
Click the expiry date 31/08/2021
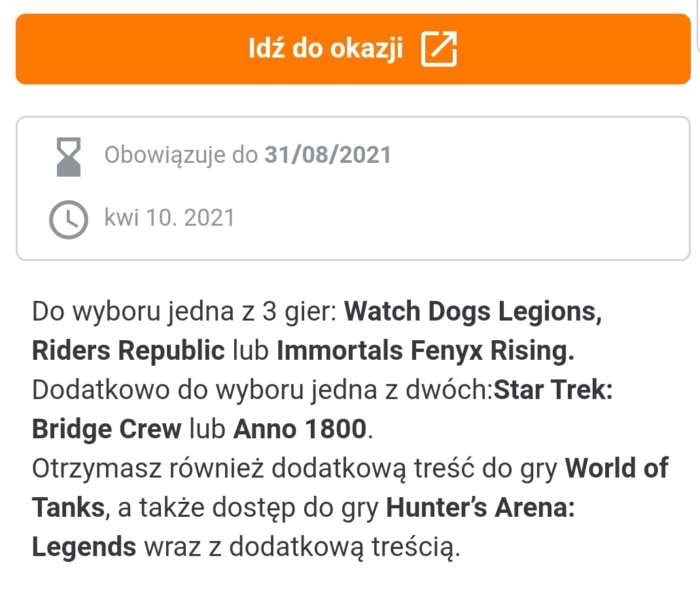328,155
